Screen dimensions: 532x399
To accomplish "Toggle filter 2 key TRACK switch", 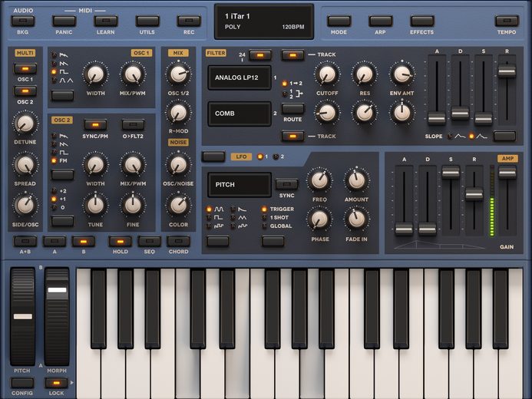I will [292, 137].
